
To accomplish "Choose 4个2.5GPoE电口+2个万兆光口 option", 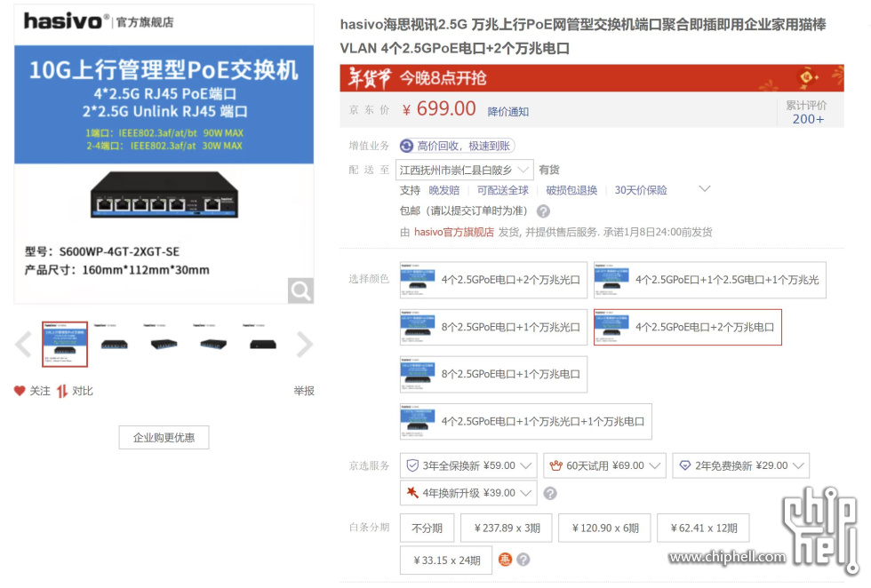I will [493, 280].
